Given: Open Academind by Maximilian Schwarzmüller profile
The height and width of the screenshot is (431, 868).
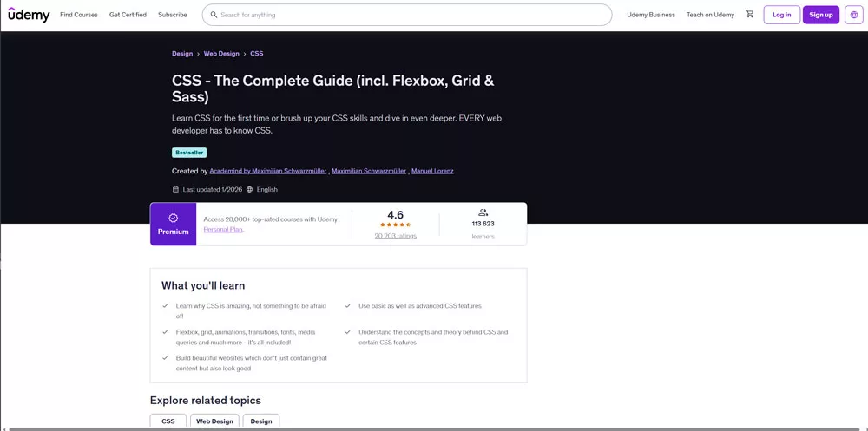Looking at the screenshot, I should coord(268,171).
